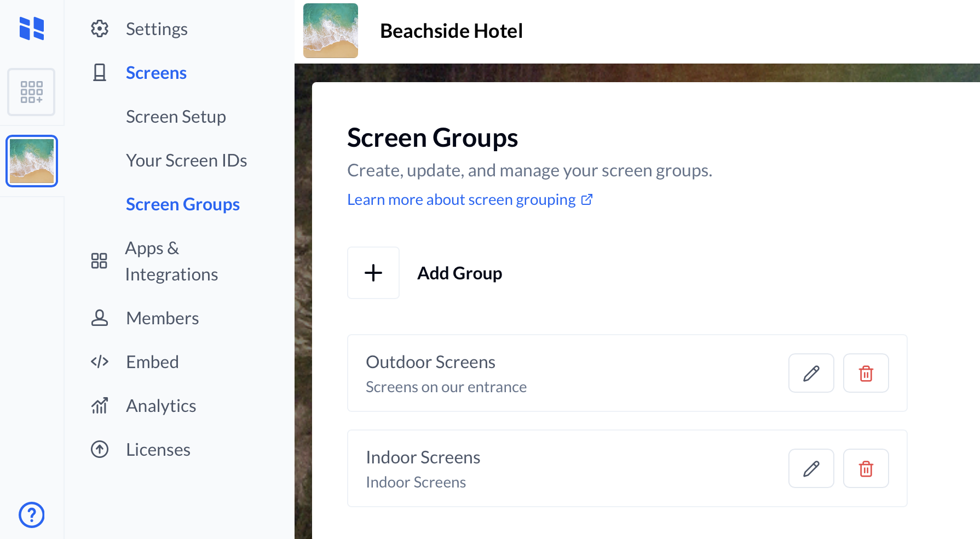Edit the Indoor Screens group
Screen dimensions: 980x539
tap(811, 468)
